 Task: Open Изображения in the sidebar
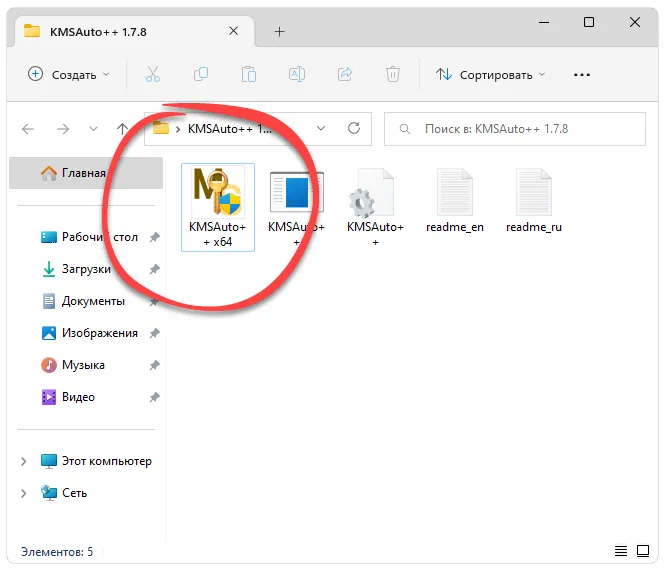click(89, 333)
